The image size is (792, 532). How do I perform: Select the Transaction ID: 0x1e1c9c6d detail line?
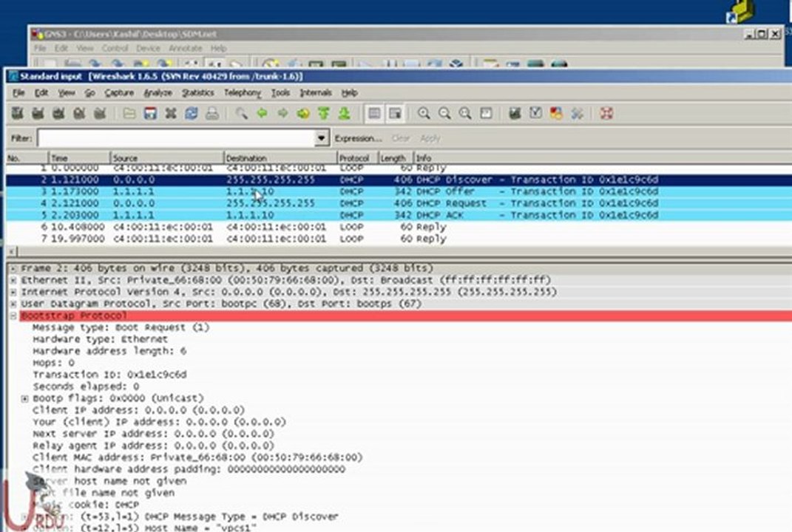[109, 375]
